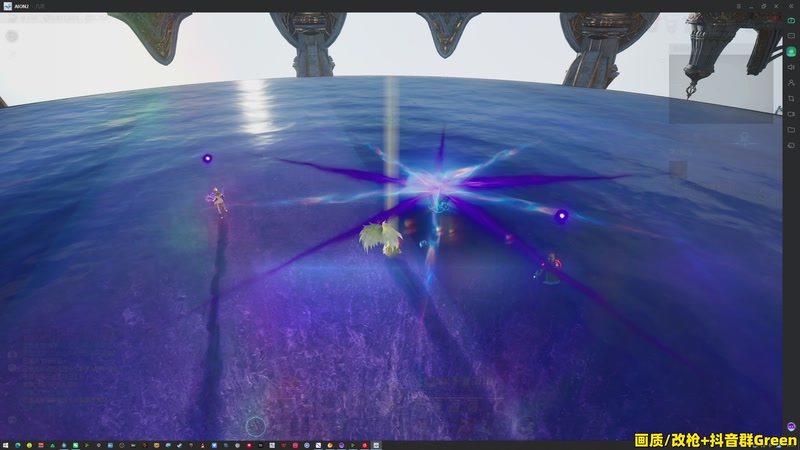Screen dimensions: 800x450
Task: Open Steam from the taskbar
Action: [179, 445]
